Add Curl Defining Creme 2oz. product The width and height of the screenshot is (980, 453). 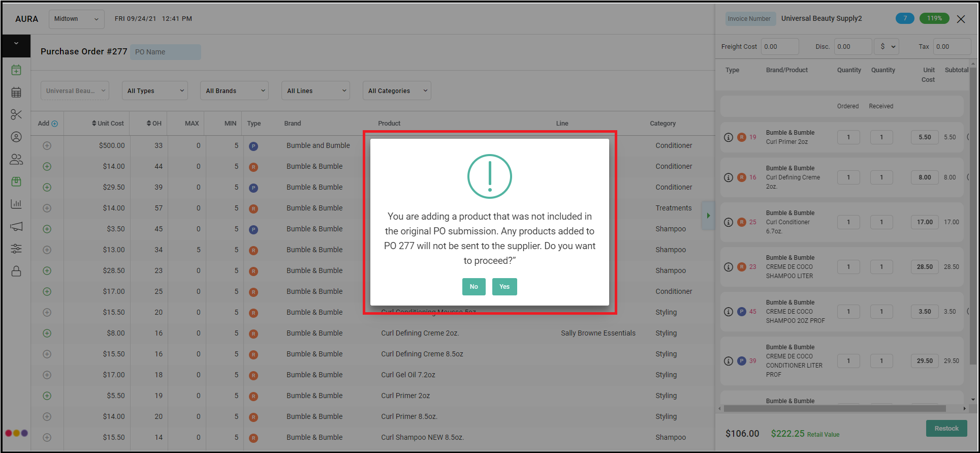pyautogui.click(x=47, y=333)
